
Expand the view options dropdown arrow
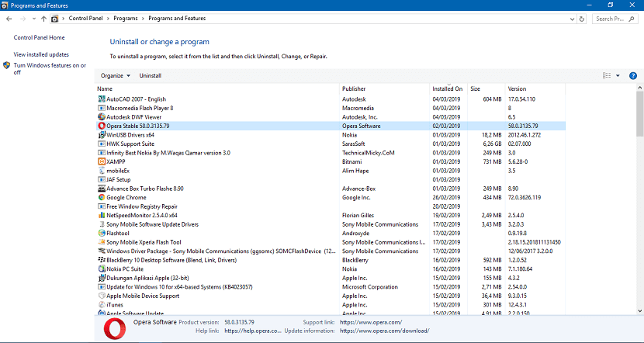(618, 75)
